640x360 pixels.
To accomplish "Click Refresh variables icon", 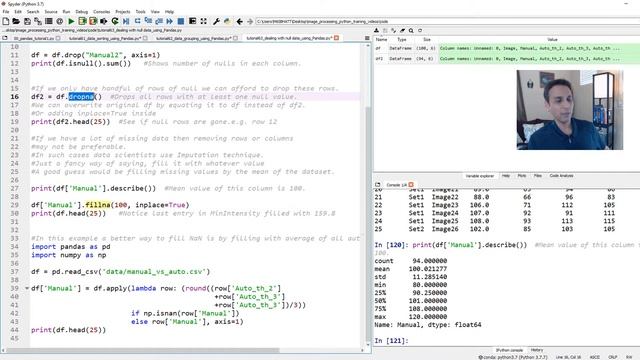I will click(420, 31).
